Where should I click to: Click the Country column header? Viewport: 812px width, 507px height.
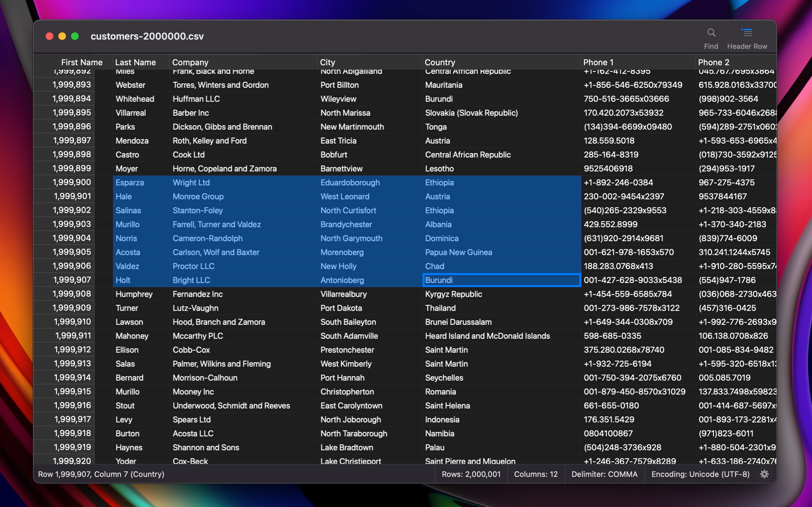(x=440, y=62)
